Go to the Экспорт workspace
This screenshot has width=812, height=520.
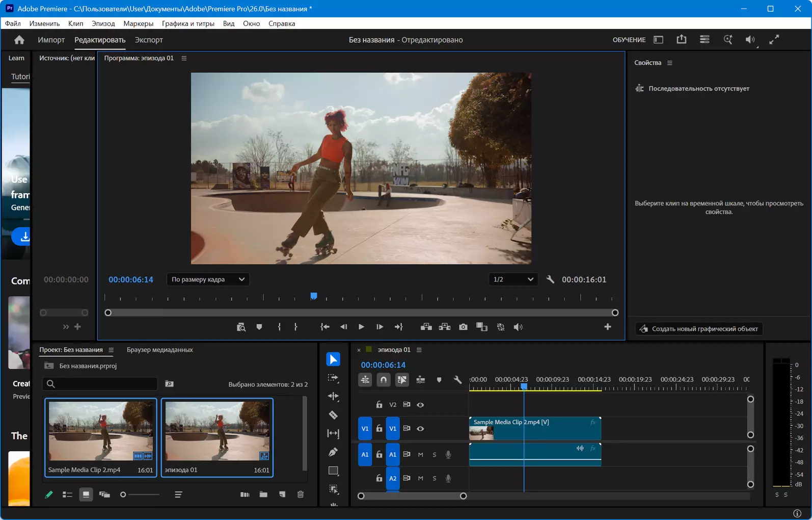click(149, 40)
